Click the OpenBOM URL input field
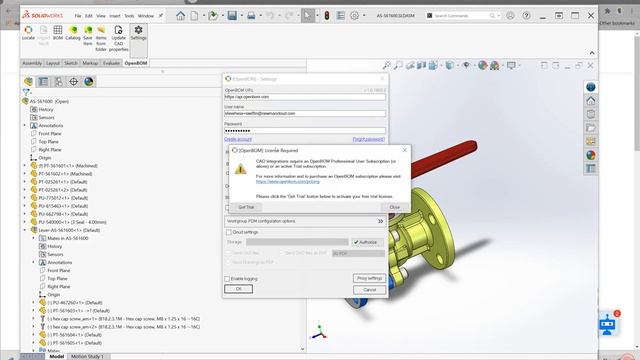Screen dimensions: 640x360 point(304,97)
